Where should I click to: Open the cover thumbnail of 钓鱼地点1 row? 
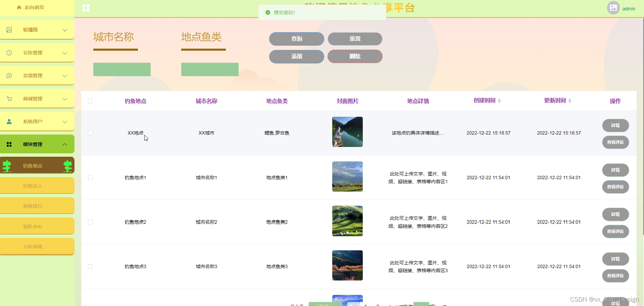click(347, 176)
